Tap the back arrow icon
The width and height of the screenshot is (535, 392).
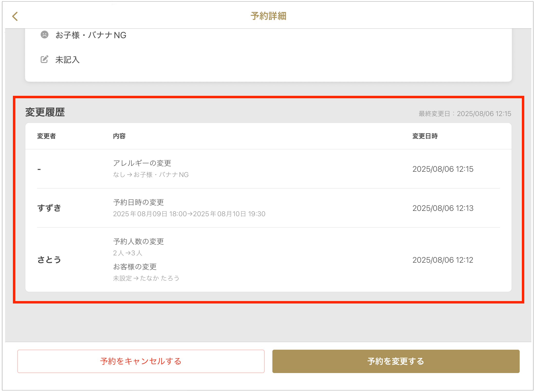point(15,16)
